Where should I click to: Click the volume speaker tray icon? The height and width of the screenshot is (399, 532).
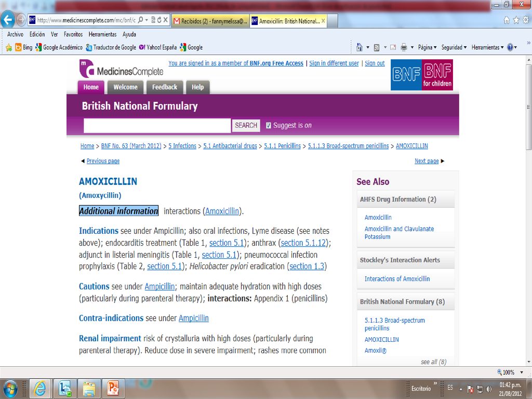pos(488,389)
